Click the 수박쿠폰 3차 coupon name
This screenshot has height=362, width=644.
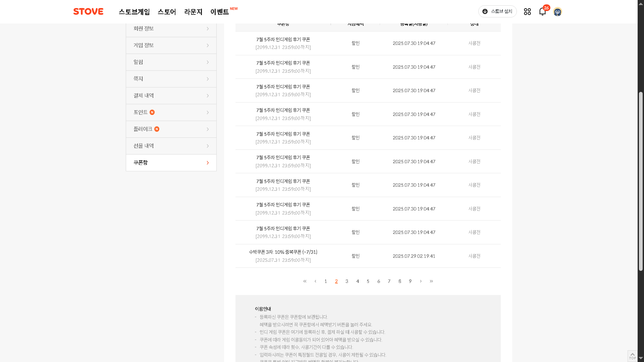[x=283, y=252]
